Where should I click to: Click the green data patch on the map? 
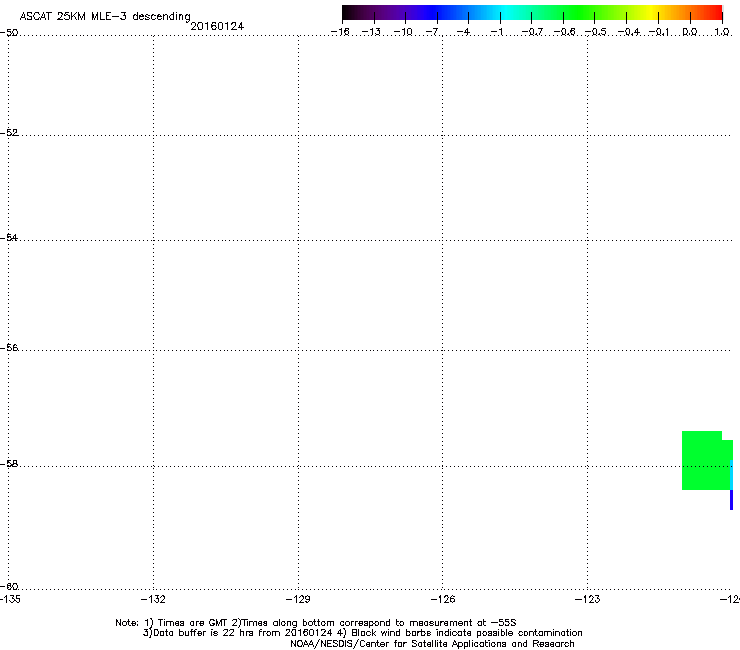coord(706,461)
